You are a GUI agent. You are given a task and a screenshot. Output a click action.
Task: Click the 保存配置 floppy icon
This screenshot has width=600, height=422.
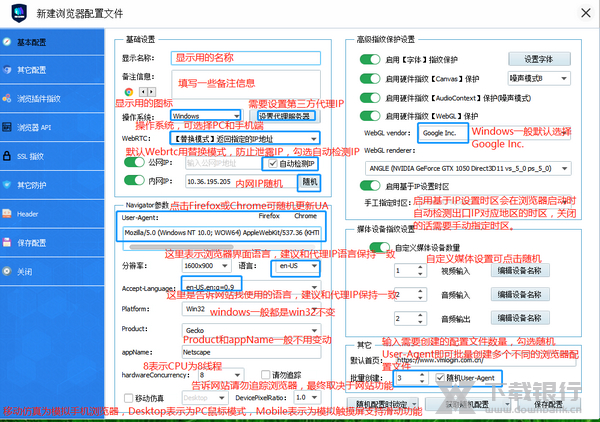click(x=7, y=242)
